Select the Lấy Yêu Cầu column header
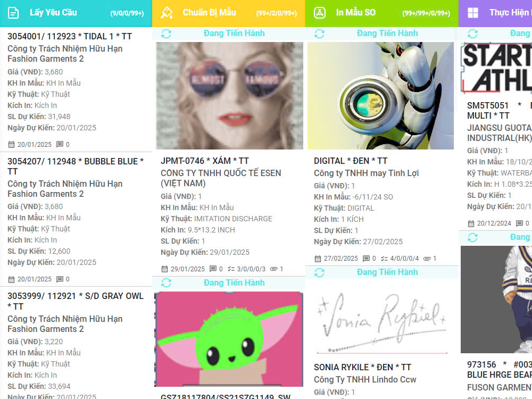 (53, 13)
